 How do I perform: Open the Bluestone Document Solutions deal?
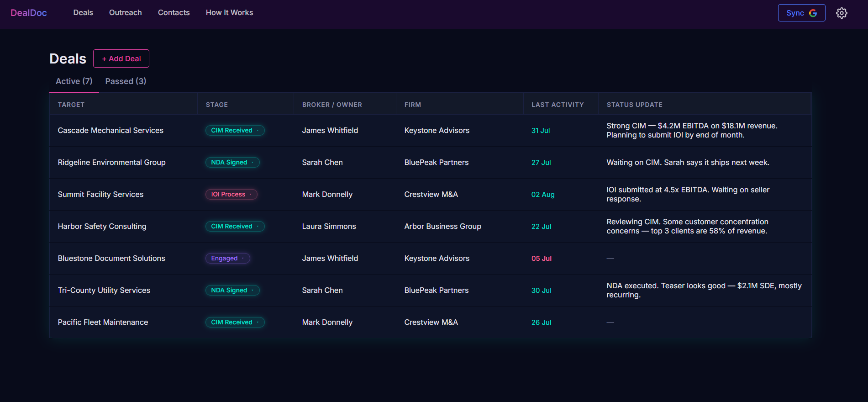click(111, 258)
